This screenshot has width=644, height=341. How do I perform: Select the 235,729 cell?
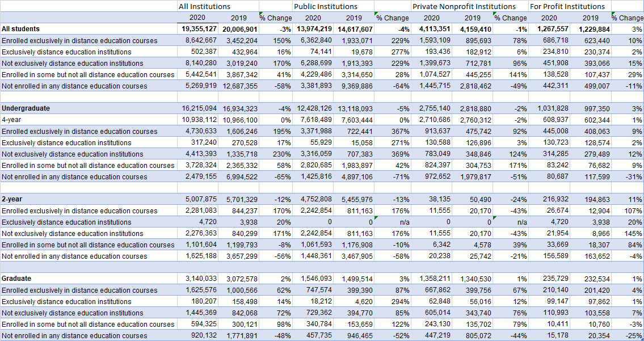click(x=549, y=279)
